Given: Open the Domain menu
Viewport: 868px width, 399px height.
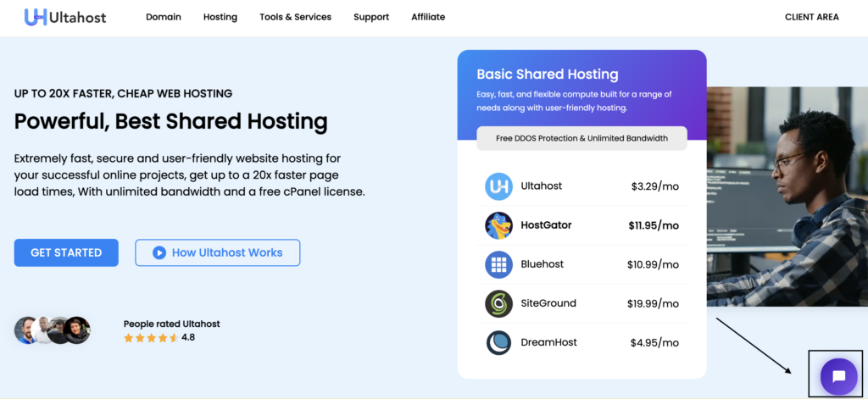Looking at the screenshot, I should [164, 17].
